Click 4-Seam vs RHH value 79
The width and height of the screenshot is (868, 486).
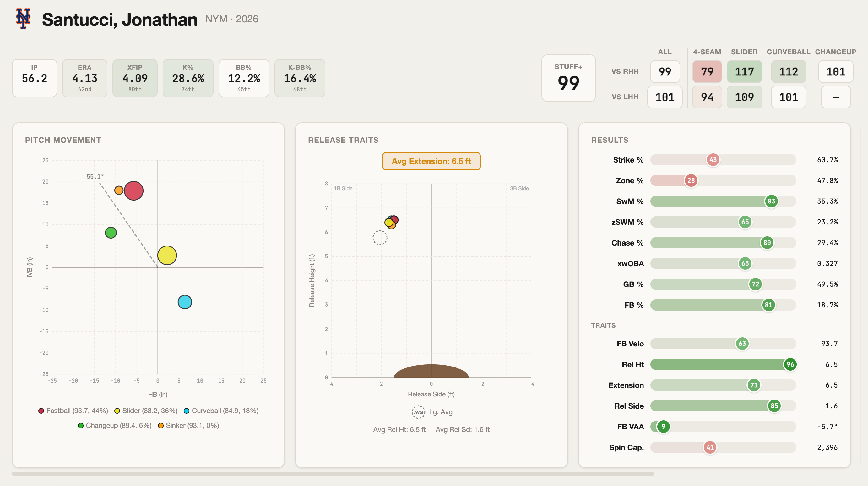[707, 71]
